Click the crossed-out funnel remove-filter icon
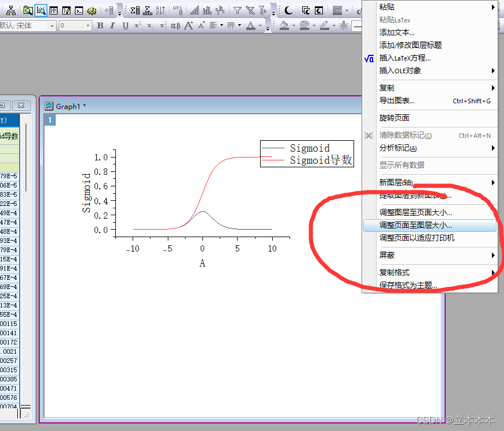The height and width of the screenshot is (431, 504). pos(250,10)
